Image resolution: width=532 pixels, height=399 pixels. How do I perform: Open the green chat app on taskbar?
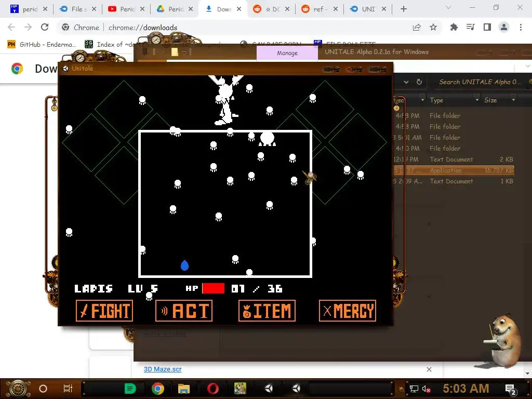(130, 389)
